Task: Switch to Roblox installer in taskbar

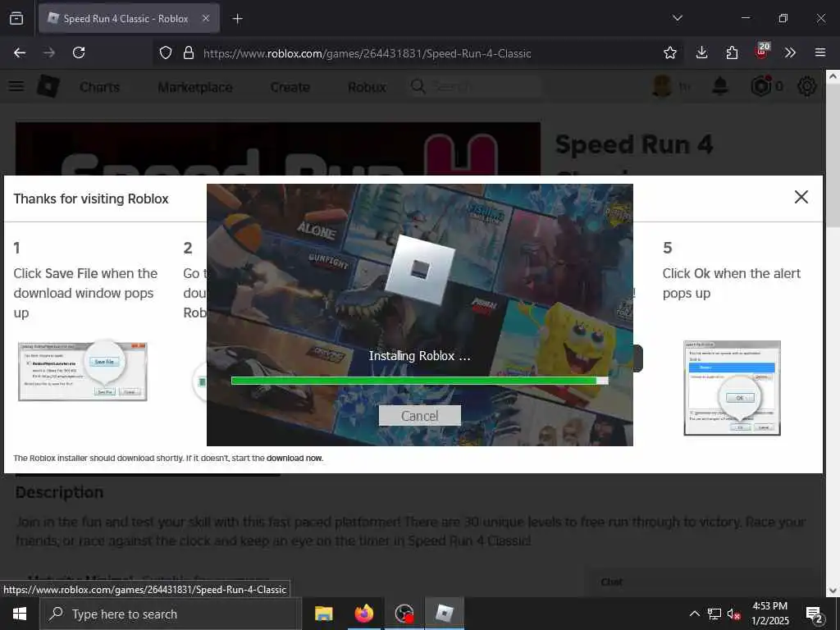Action: click(444, 614)
